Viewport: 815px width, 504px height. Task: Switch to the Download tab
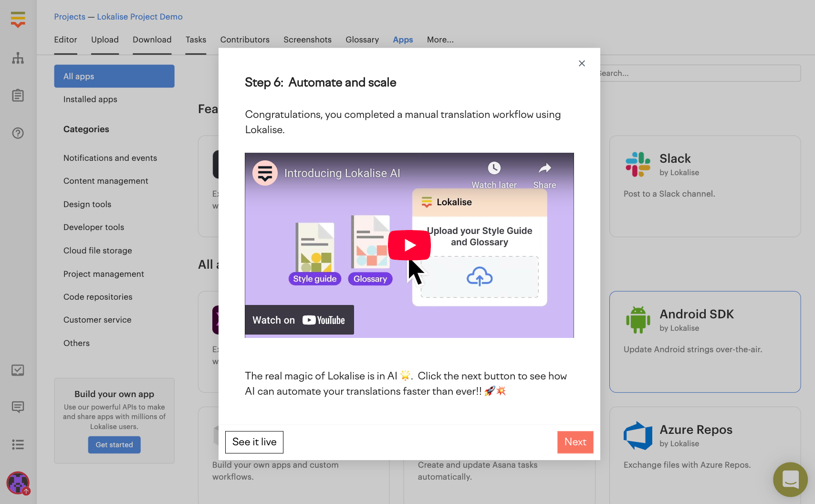(152, 40)
